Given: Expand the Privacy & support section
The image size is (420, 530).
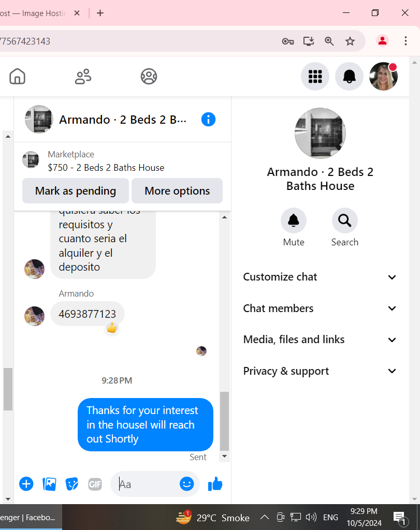Looking at the screenshot, I should pyautogui.click(x=320, y=371).
